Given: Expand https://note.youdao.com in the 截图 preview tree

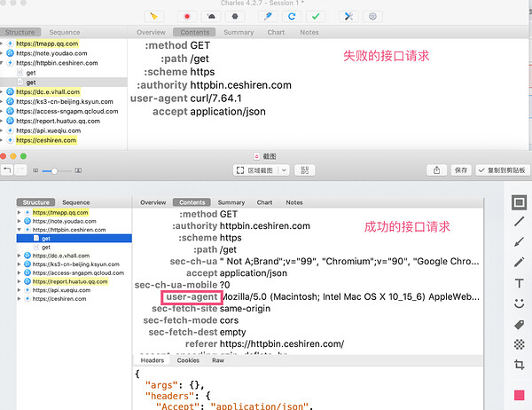Looking at the screenshot, I should (19, 221).
